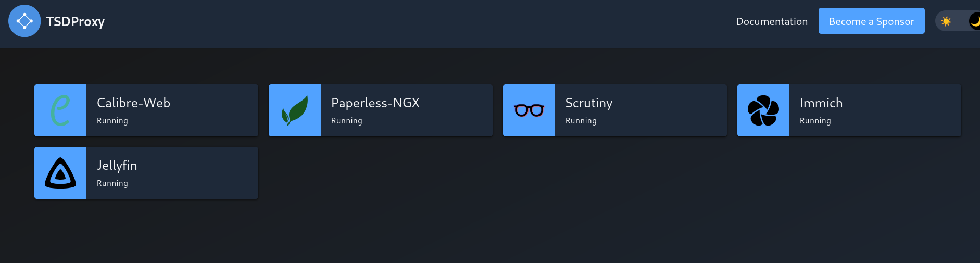Open the Documentation link

coord(772,21)
